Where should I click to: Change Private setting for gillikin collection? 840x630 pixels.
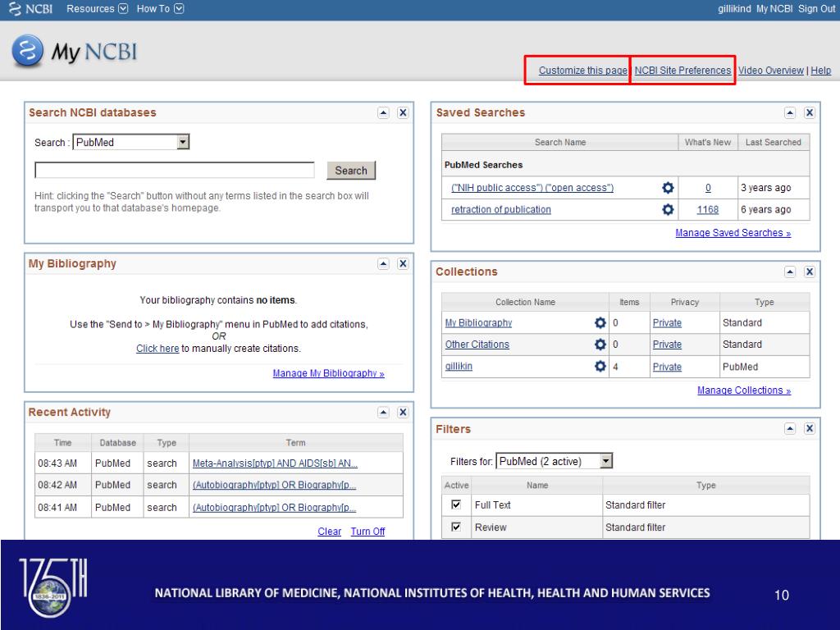[x=667, y=367]
